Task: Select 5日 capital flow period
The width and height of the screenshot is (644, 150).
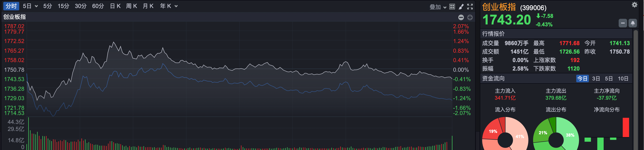Action: (609, 79)
